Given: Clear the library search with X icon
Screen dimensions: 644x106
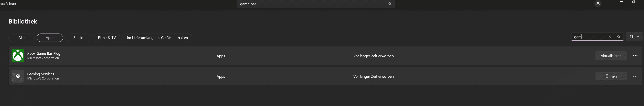Looking at the screenshot, I should click(610, 37).
